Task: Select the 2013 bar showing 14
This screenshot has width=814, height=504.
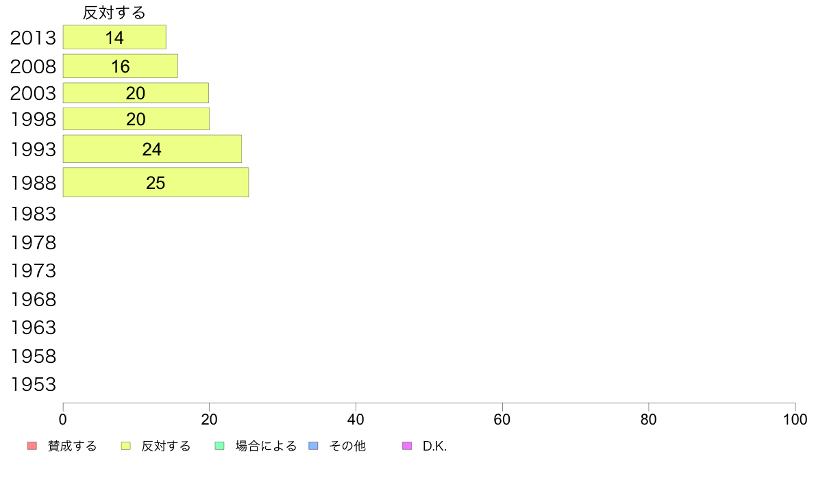Action: pos(114,37)
